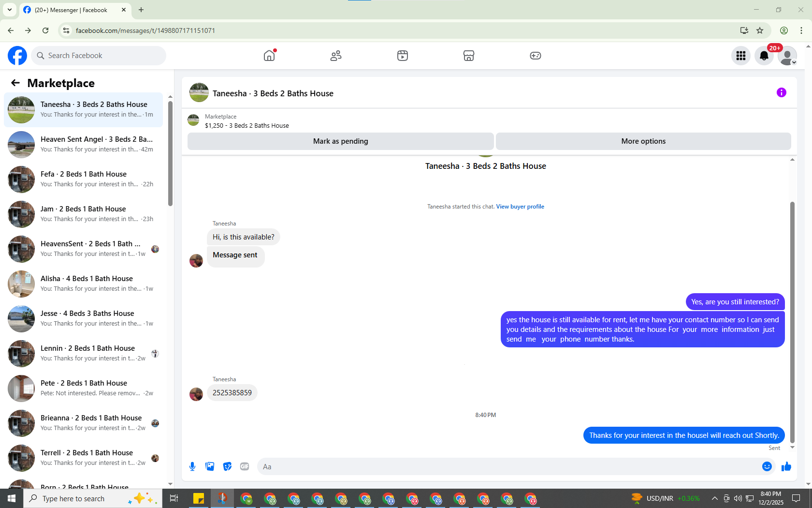The height and width of the screenshot is (508, 812).
Task: Click the address bar URL
Action: pyautogui.click(x=145, y=30)
